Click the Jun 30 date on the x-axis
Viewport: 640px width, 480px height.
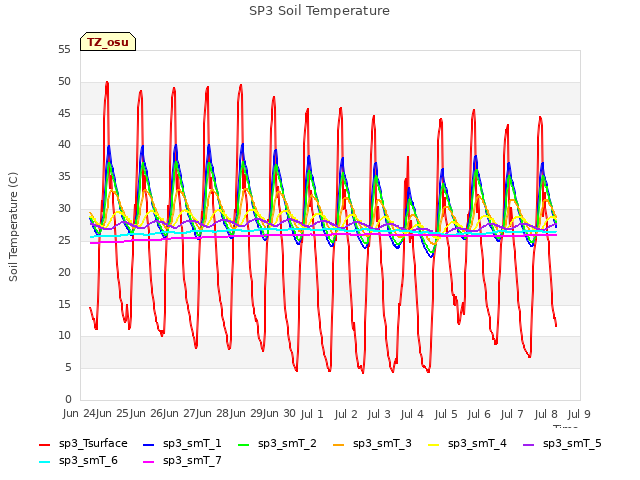pos(280,414)
